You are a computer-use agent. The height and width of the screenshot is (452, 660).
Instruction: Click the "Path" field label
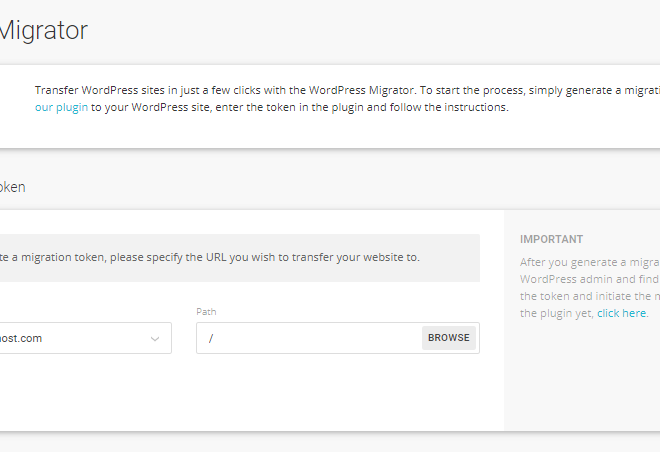[x=206, y=312]
